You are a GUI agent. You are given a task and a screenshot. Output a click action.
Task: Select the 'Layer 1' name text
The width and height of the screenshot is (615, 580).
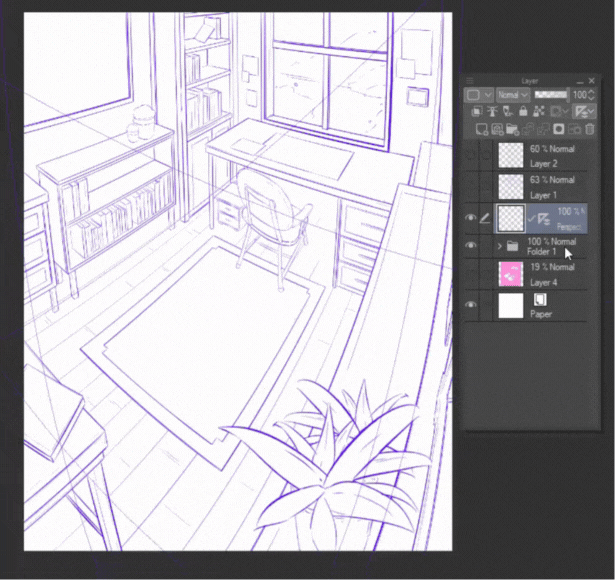tap(543, 195)
